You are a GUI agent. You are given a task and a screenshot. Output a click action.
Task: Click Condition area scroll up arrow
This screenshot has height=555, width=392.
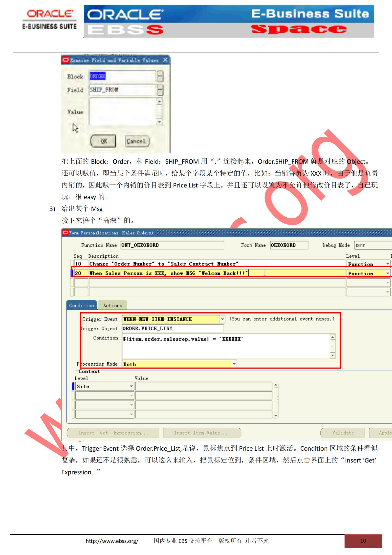click(x=333, y=337)
